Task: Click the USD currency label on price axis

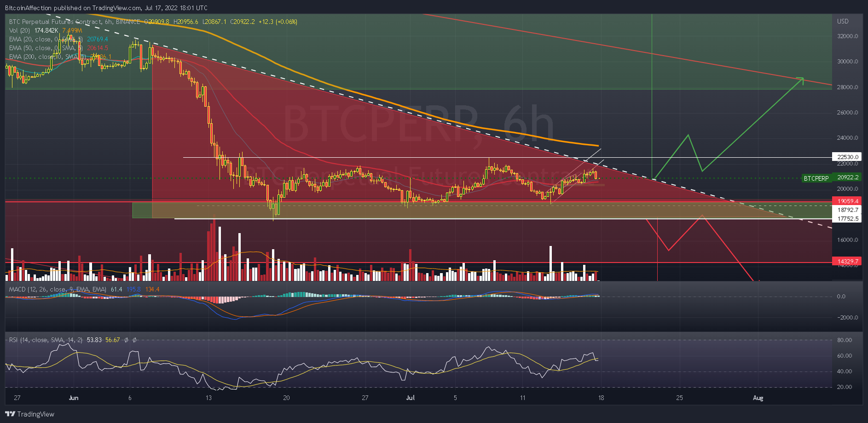Action: [843, 21]
